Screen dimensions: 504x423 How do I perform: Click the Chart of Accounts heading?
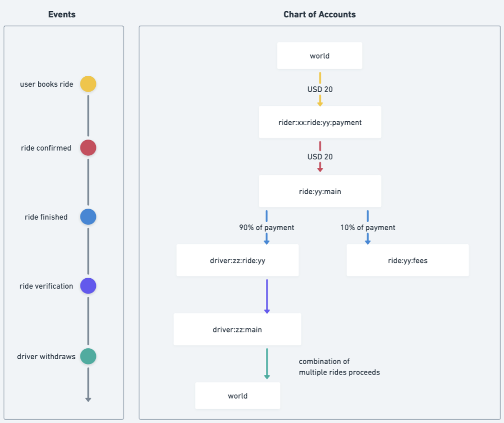(320, 14)
